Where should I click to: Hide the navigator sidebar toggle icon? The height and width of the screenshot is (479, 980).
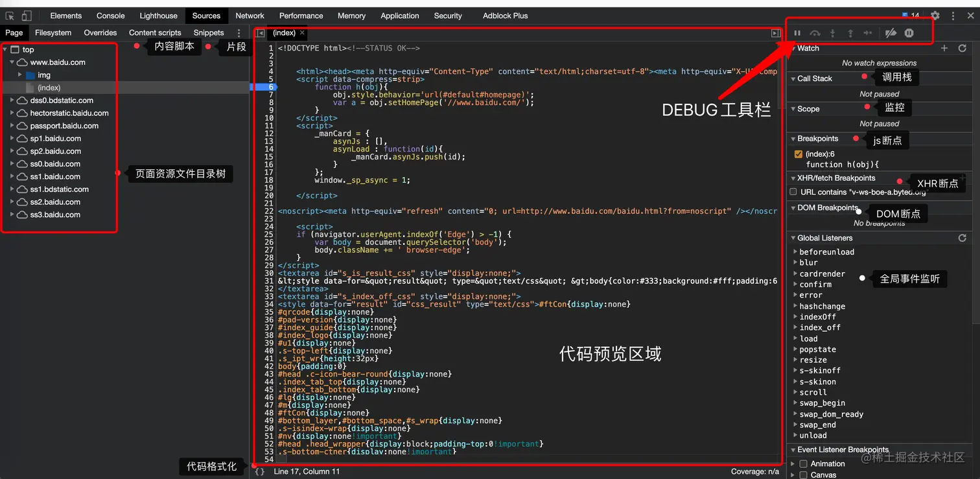(261, 33)
